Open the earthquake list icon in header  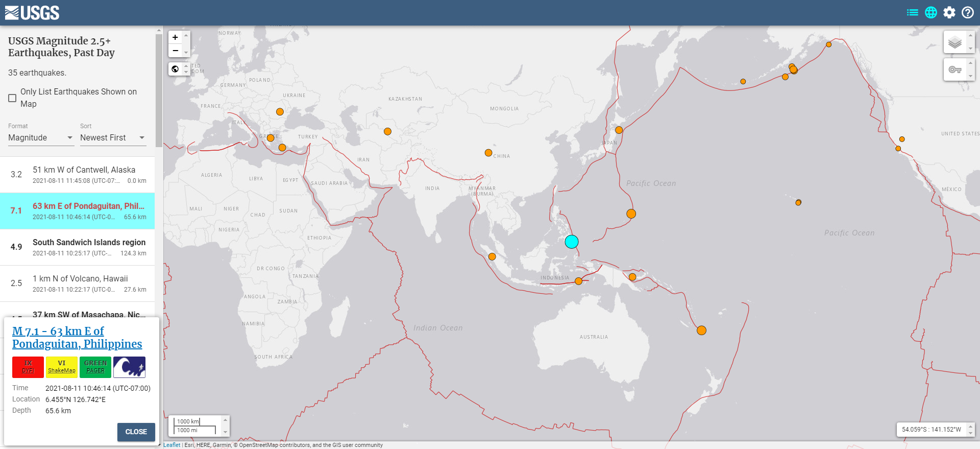point(912,12)
